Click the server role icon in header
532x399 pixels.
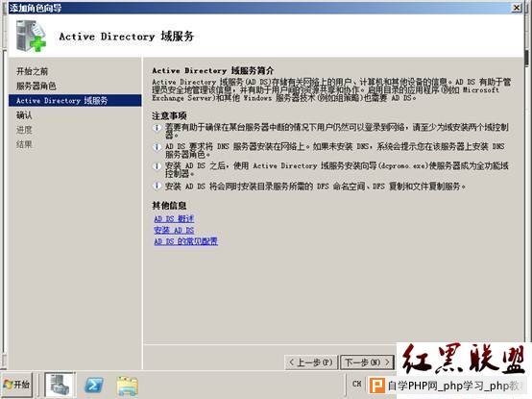tap(31, 36)
